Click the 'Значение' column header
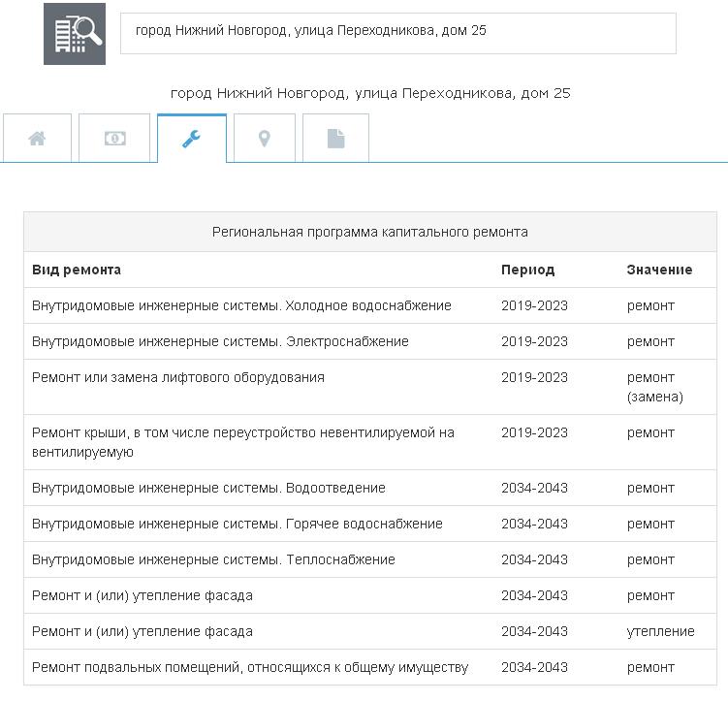728x701 pixels. [659, 270]
